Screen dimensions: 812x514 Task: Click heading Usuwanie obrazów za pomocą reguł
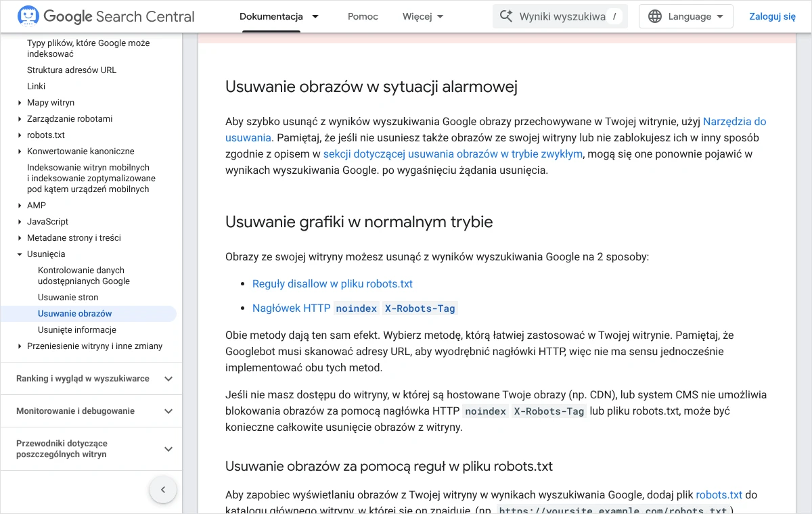click(389, 466)
